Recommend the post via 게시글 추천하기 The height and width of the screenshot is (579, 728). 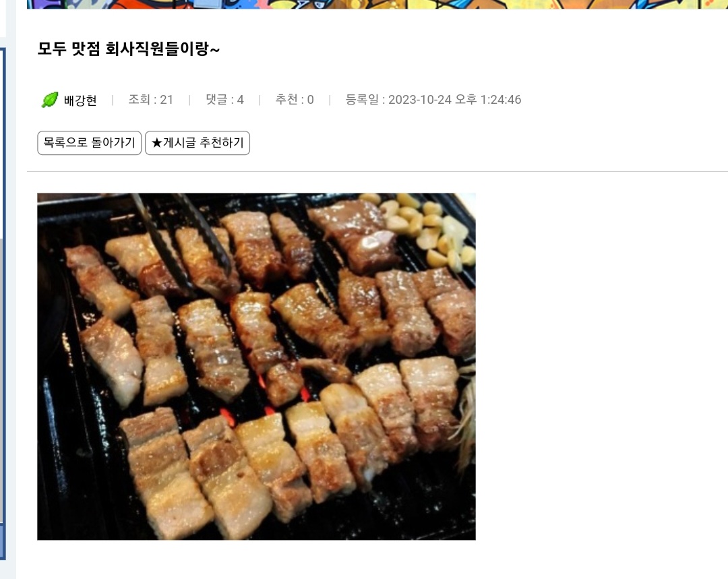(x=198, y=143)
